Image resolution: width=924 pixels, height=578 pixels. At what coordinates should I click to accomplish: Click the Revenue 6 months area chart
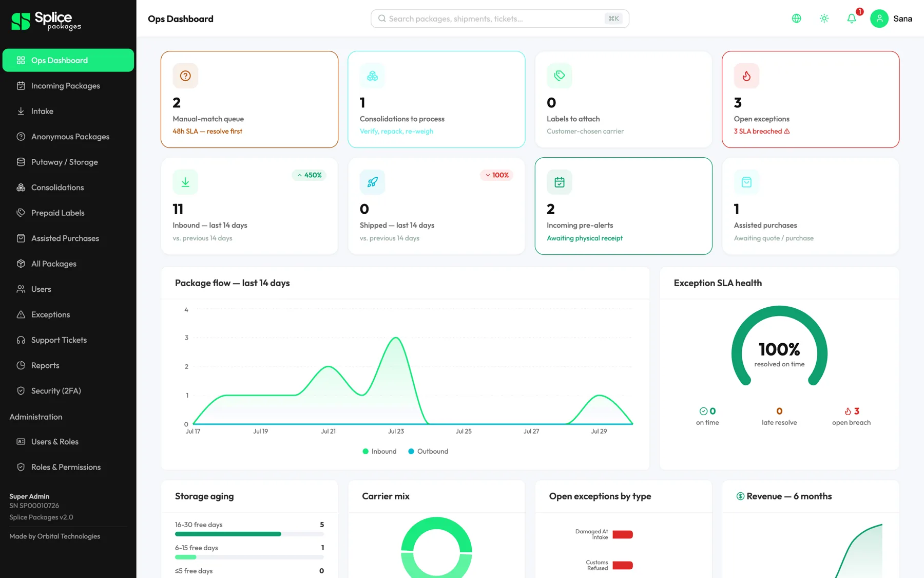[x=858, y=551]
